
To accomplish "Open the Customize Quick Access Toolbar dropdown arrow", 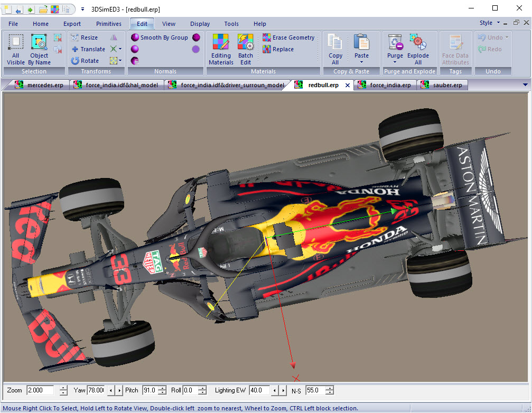I will pyautogui.click(x=82, y=9).
